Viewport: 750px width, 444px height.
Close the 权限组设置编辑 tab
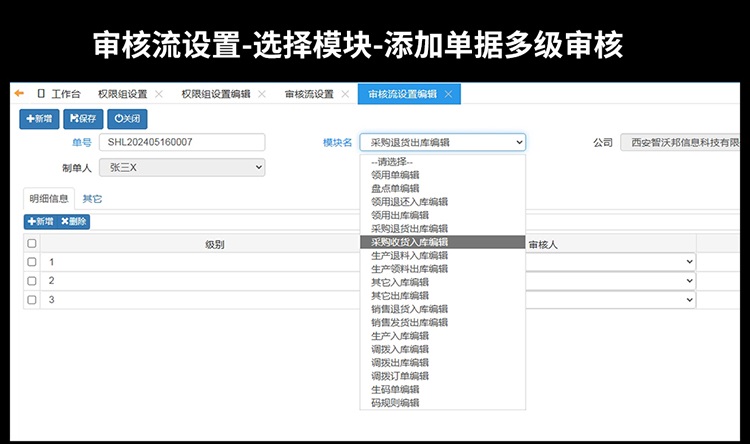262,94
